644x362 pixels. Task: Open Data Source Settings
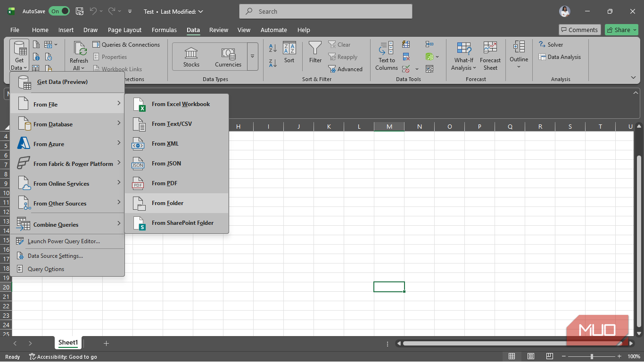tap(67, 255)
